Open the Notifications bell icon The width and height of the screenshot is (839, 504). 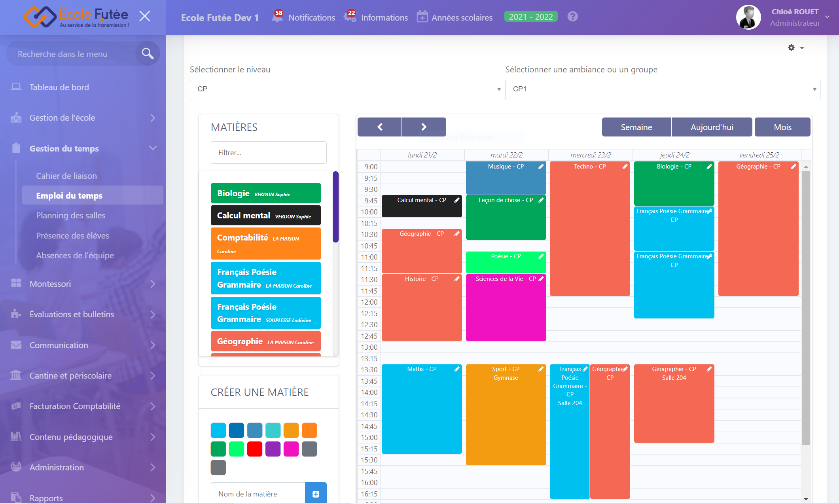tap(277, 17)
